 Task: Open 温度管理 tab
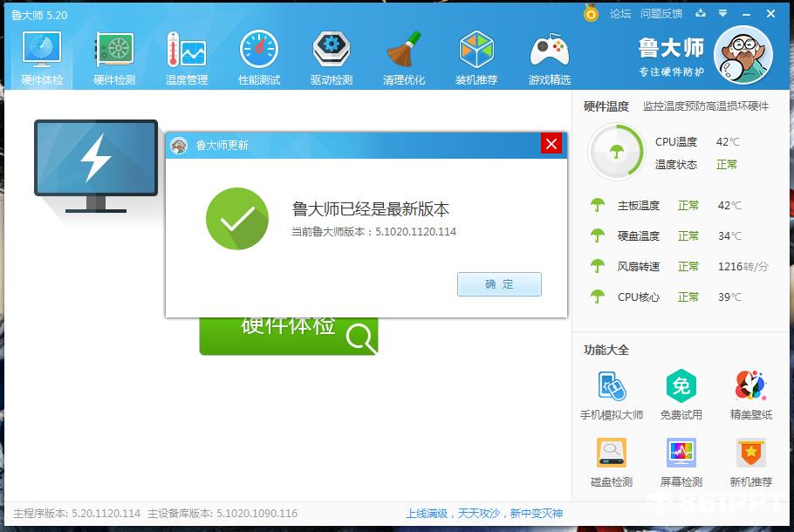click(187, 58)
